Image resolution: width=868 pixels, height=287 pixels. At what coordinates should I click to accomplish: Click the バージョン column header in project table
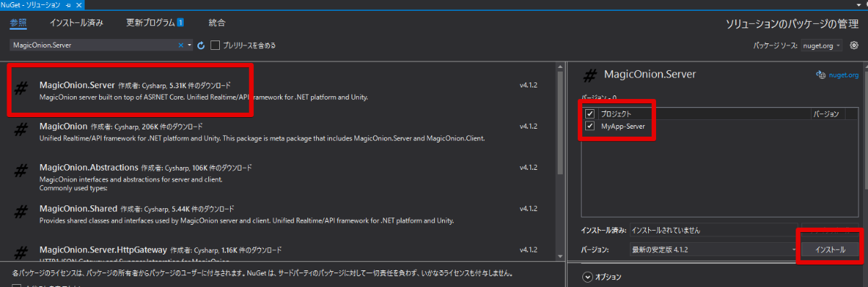pyautogui.click(x=826, y=114)
